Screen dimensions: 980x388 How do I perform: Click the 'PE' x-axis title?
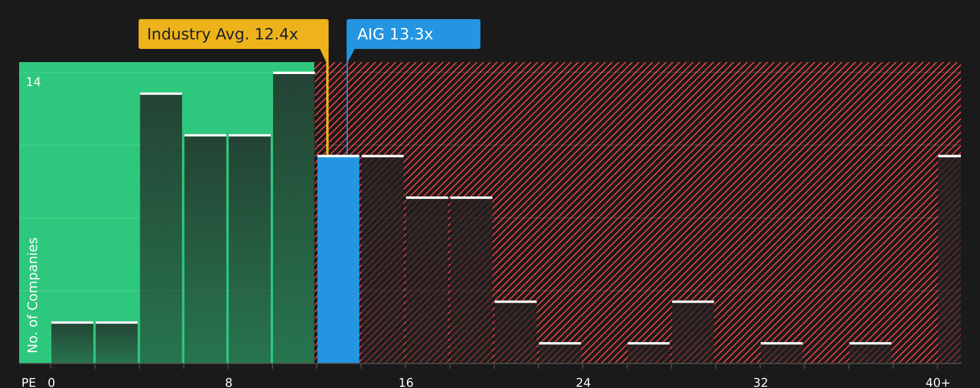(29, 383)
